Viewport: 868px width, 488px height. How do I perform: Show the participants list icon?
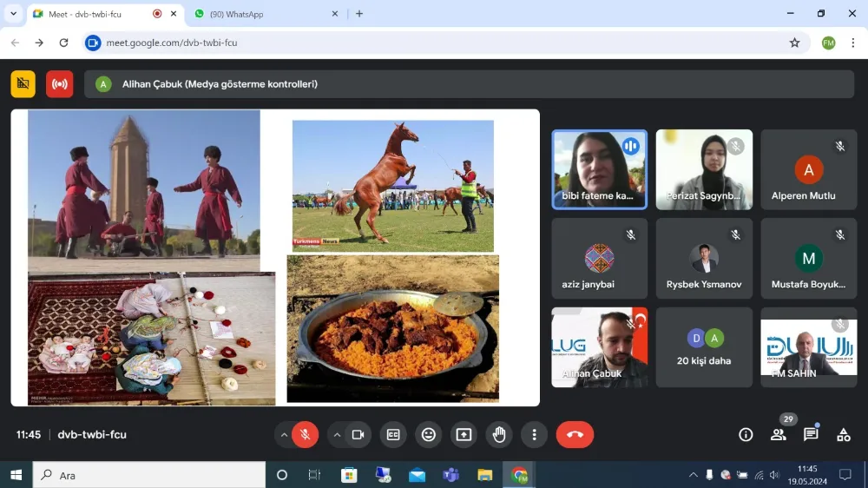pos(779,435)
